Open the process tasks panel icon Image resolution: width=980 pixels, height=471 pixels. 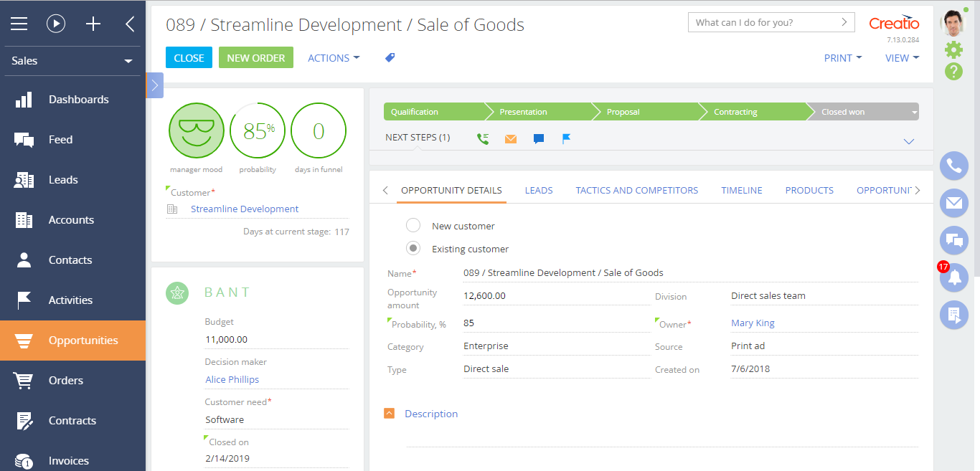954,315
